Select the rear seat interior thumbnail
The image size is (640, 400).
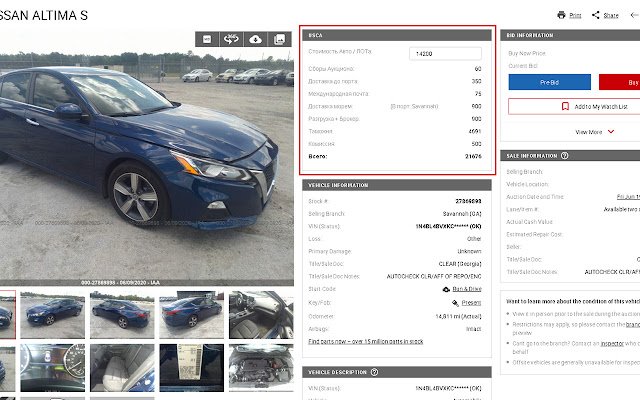coord(122,368)
